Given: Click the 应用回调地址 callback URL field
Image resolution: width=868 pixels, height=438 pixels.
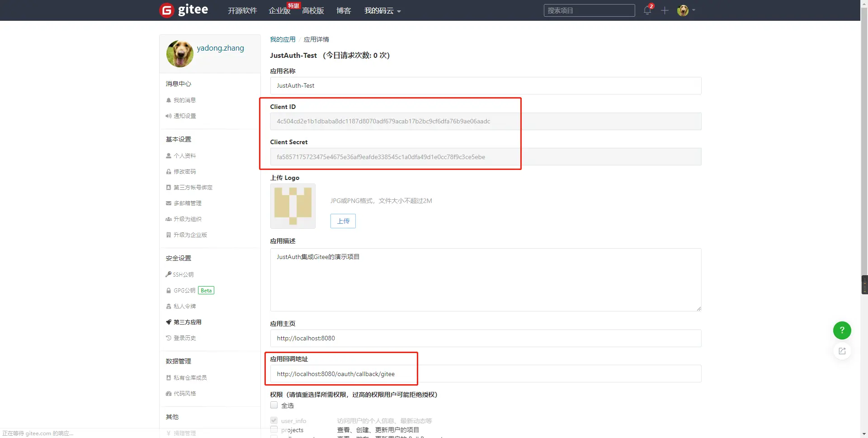Looking at the screenshot, I should coord(486,374).
